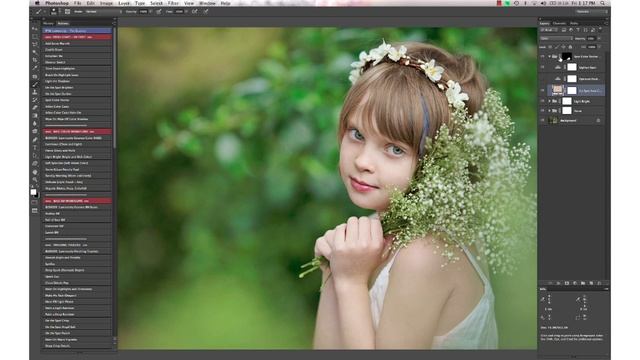The width and height of the screenshot is (640, 360).
Task: Open Spotlight search in the menu bar
Action: 602,3
